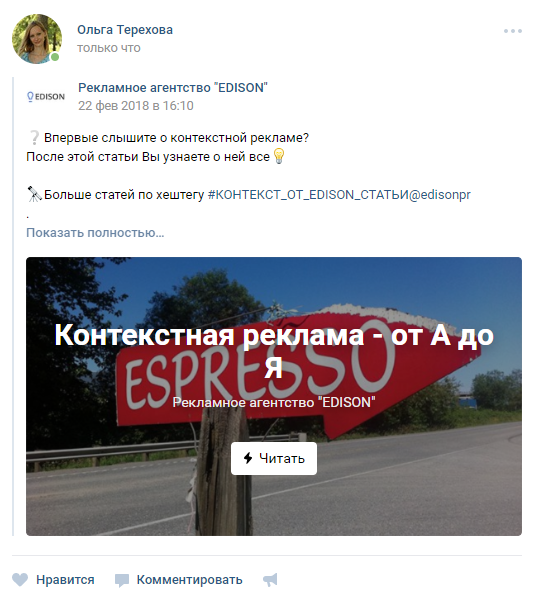Click the comment speech bubble icon
Image resolution: width=541 pixels, height=604 pixels.
coord(122,581)
